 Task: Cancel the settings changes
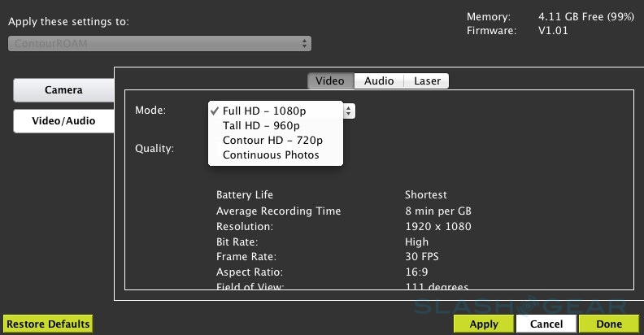(x=546, y=324)
